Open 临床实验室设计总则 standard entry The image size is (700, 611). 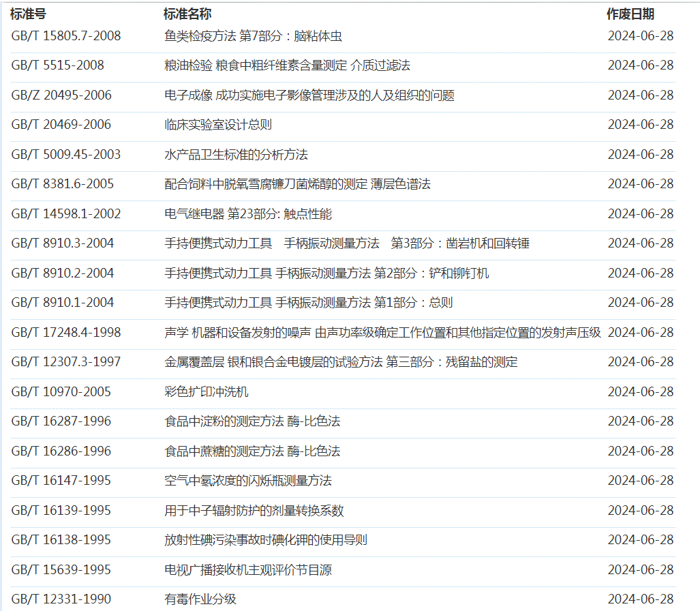point(218,125)
